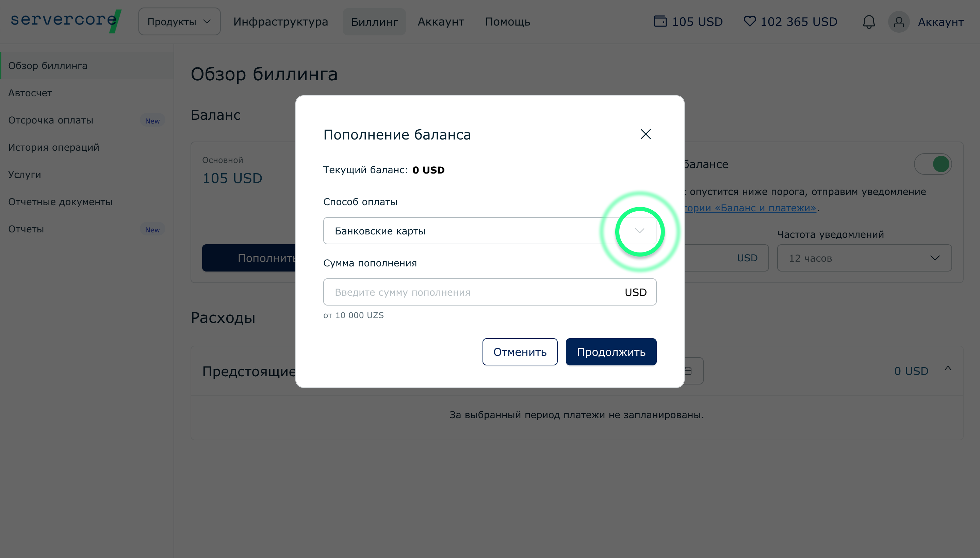Viewport: 980px width, 558px height.
Task: Click the 0 USD upcoming total
Action: click(x=911, y=371)
